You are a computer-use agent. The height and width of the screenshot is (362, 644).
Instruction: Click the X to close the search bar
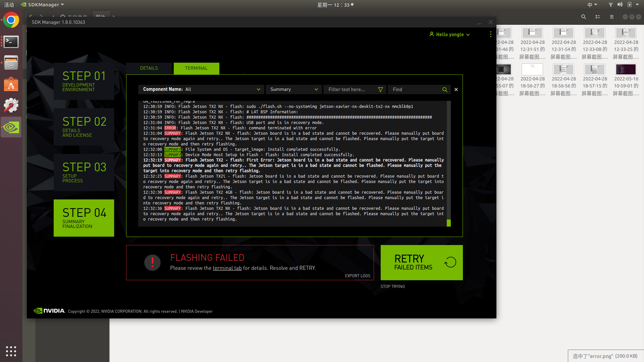coord(456,89)
